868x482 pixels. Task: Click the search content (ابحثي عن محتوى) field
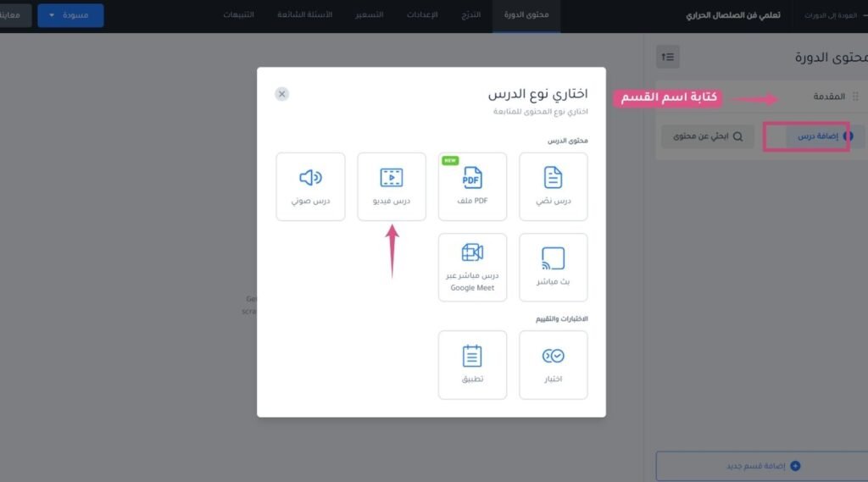[x=708, y=136]
